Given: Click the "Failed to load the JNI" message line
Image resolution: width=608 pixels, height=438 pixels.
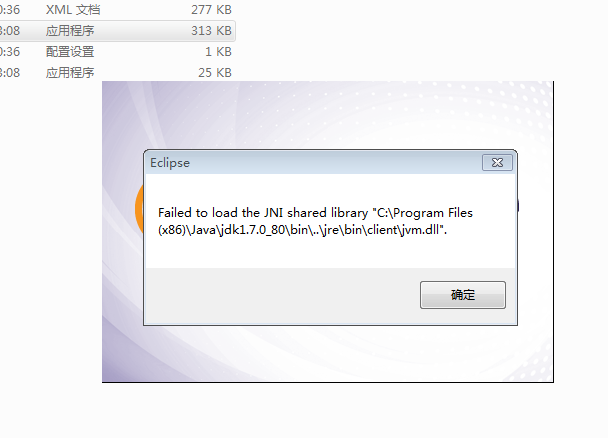Looking at the screenshot, I should [315, 213].
